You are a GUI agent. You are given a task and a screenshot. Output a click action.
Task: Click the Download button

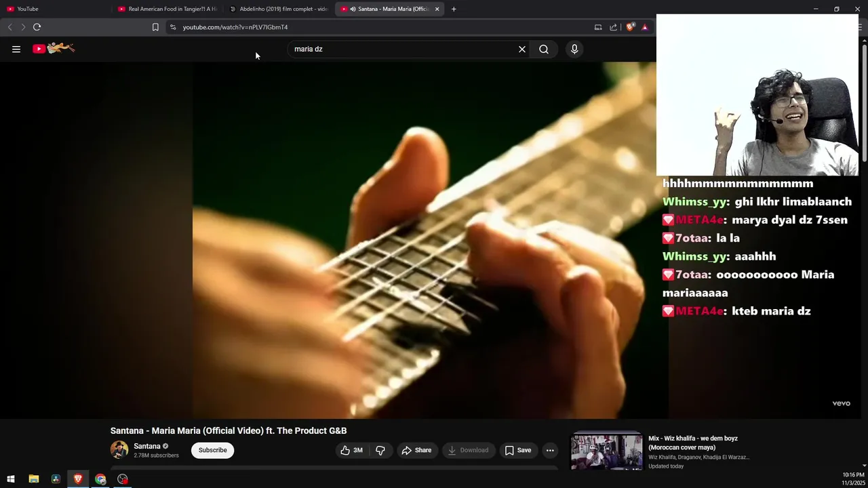coord(468,450)
